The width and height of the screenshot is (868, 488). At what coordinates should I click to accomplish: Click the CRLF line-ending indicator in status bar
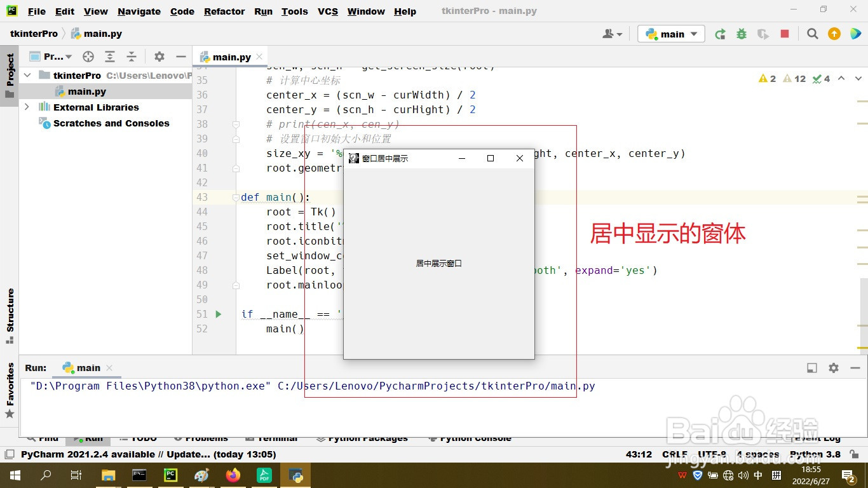click(x=675, y=454)
